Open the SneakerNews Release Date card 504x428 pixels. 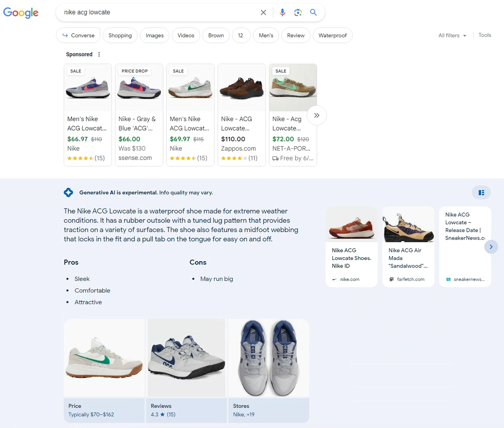[465, 247]
